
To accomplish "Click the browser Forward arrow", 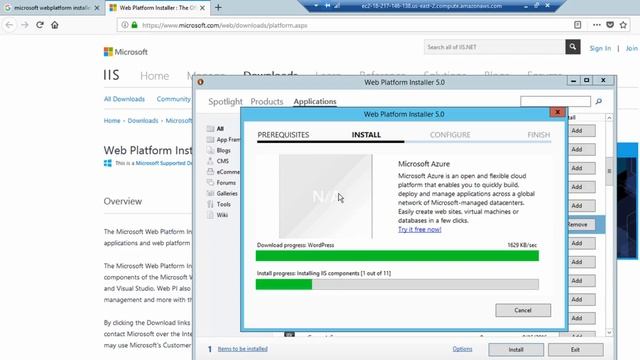I will tap(25, 25).
